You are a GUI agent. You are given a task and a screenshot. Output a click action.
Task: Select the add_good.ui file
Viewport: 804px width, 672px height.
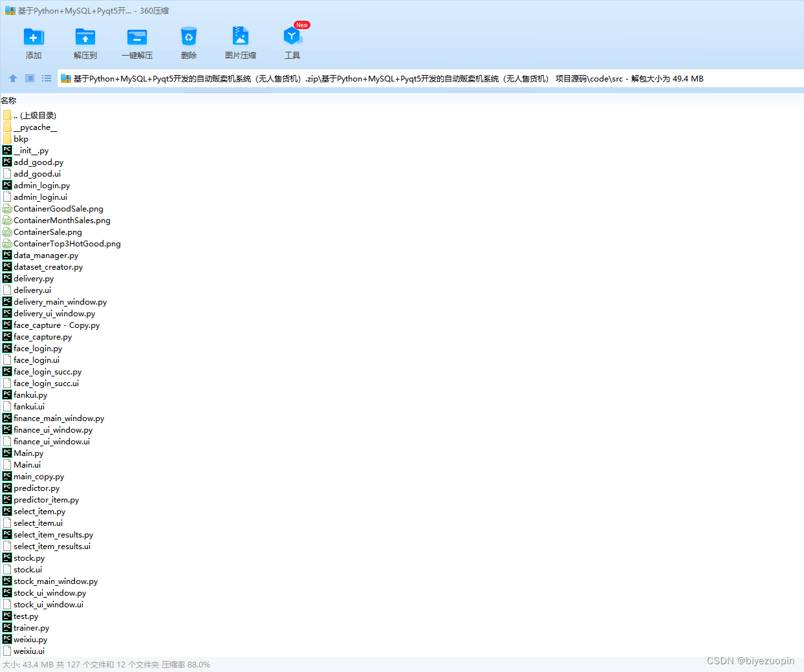(32, 173)
